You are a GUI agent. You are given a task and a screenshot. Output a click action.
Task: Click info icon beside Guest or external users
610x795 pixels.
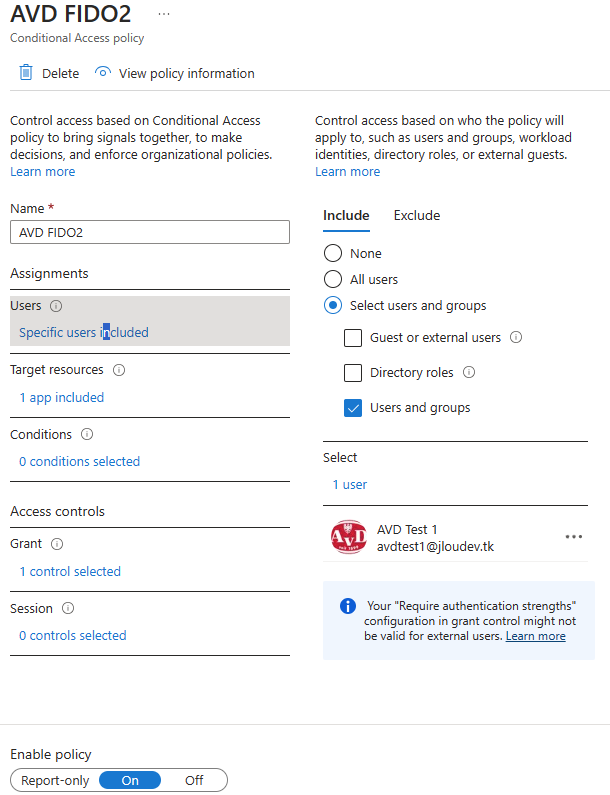(x=516, y=337)
